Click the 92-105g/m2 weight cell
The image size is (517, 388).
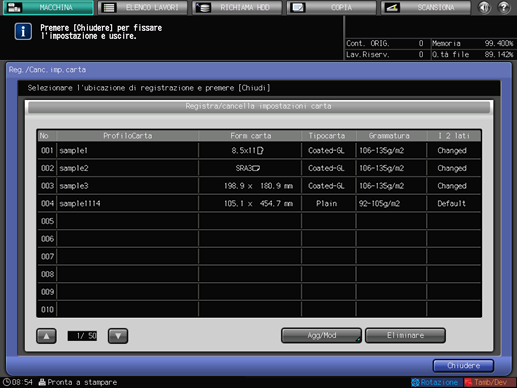click(x=391, y=204)
